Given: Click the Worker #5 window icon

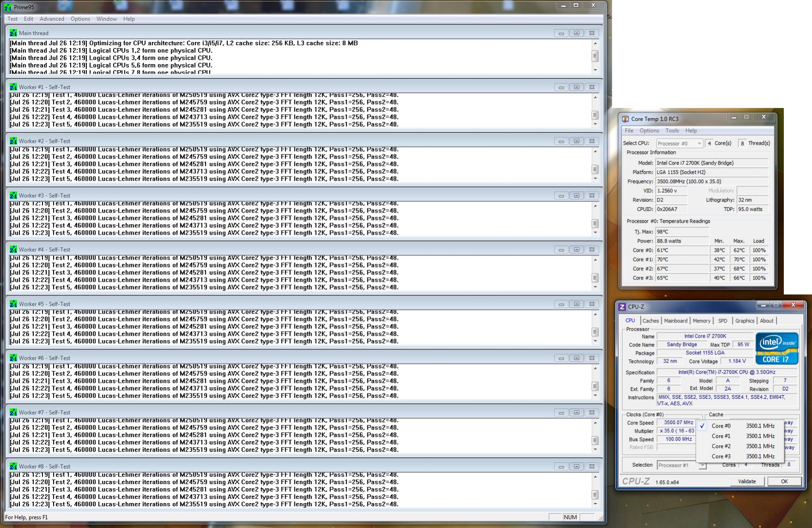Looking at the screenshot, I should 13,304.
